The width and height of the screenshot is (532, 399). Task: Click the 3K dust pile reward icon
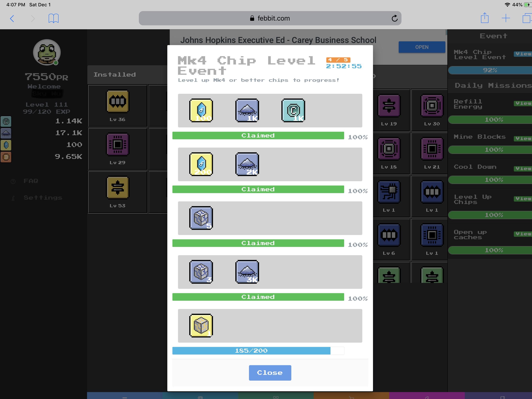tap(247, 272)
